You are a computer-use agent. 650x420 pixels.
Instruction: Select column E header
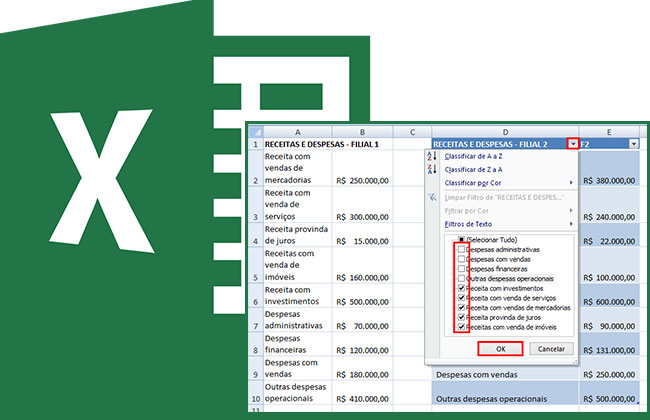coord(609,132)
